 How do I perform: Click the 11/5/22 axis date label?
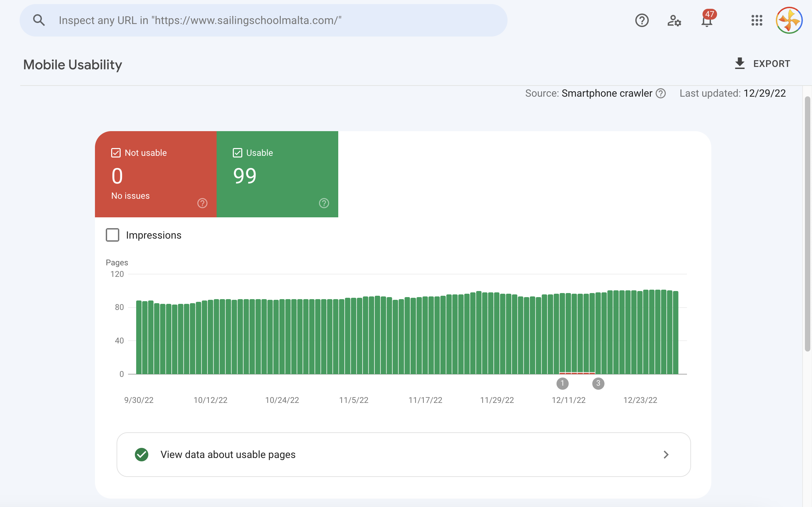pyautogui.click(x=354, y=400)
